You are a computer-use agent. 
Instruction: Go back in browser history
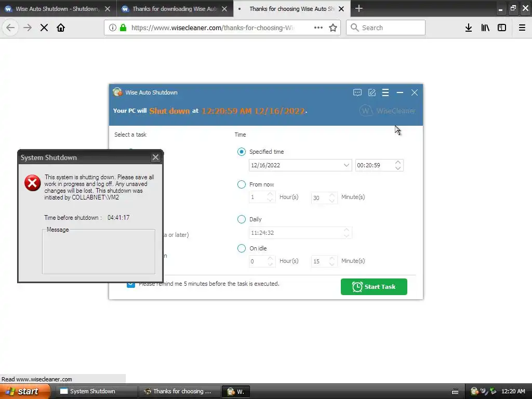10,28
